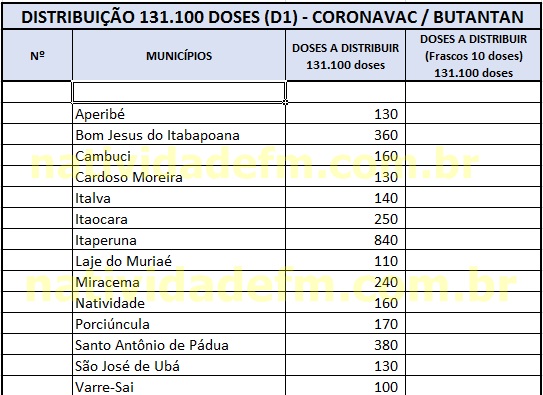Select the Cardoso Moreira cell
543x395 pixels.
click(x=179, y=177)
